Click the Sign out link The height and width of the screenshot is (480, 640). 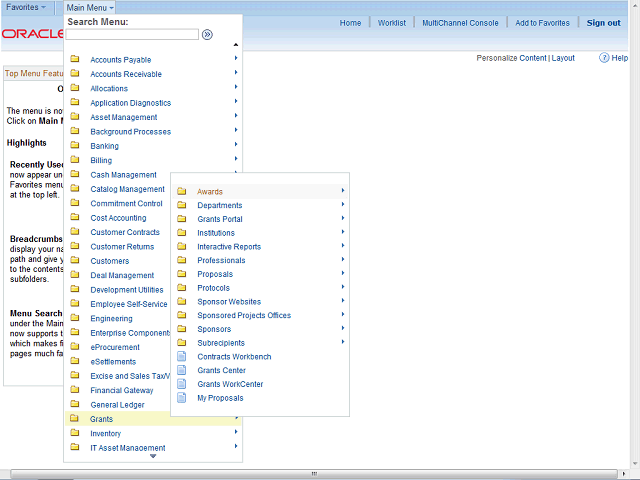(603, 23)
